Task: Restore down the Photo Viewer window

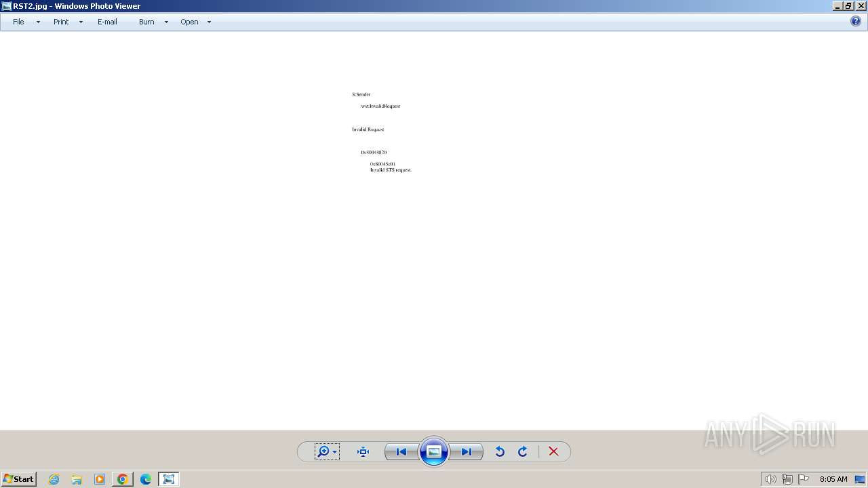Action: (x=849, y=6)
